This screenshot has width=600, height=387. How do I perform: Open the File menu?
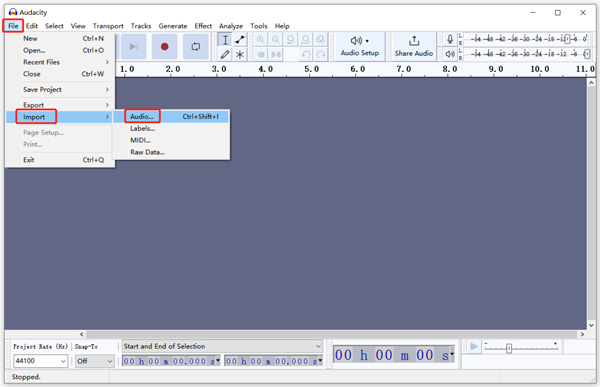click(x=13, y=26)
